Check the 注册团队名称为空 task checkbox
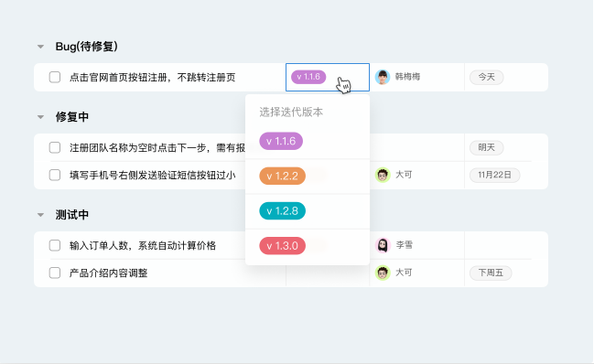594x364 pixels. (55, 147)
